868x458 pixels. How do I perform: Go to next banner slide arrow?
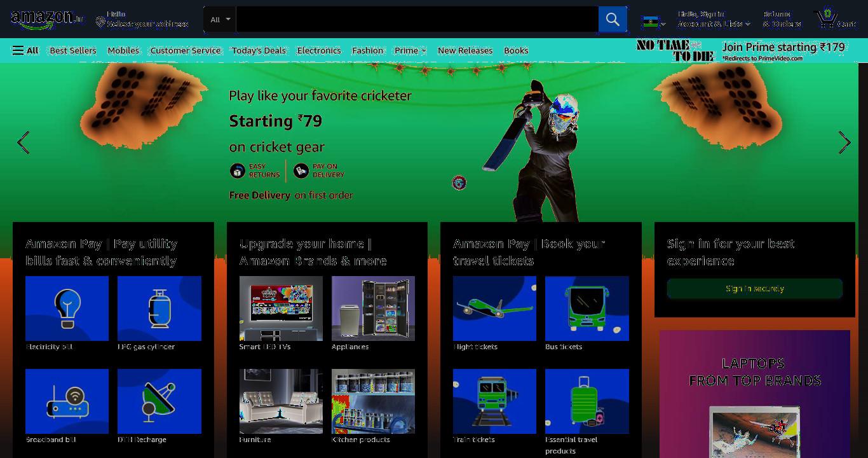[x=844, y=142]
